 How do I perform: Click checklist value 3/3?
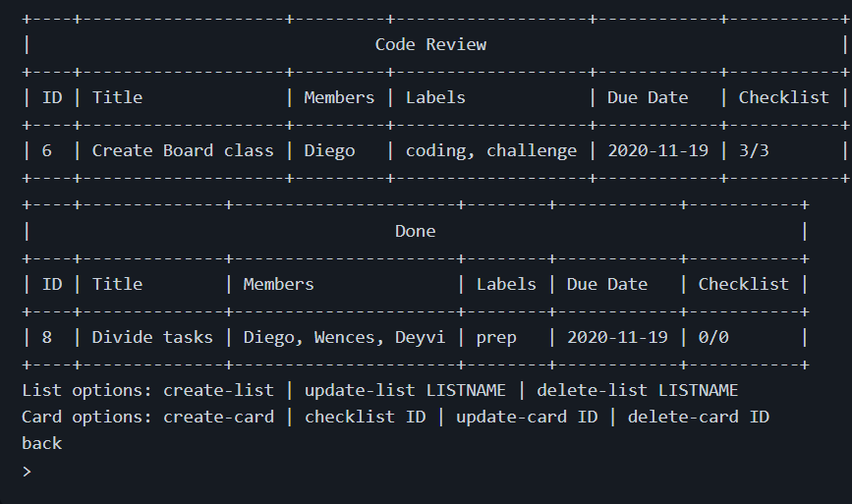click(x=754, y=150)
